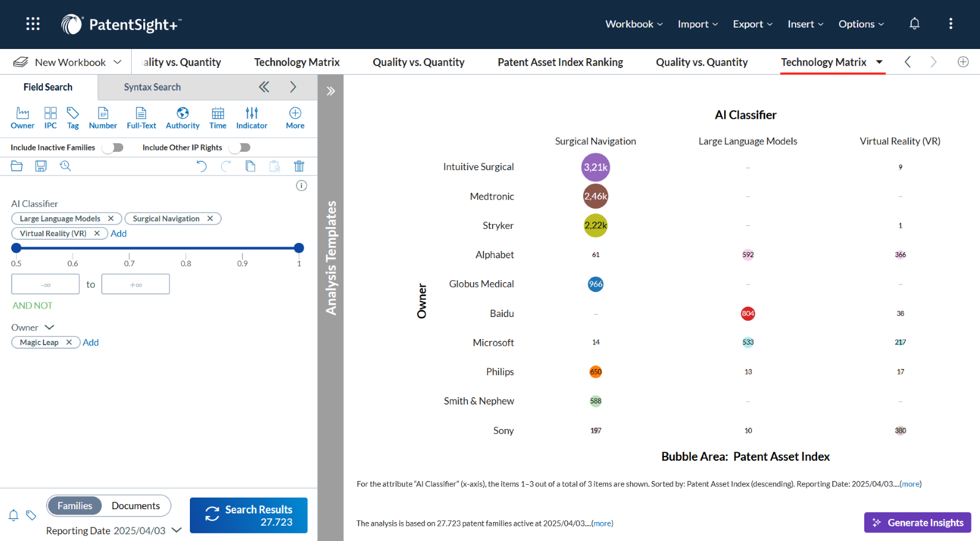Save the current search query
This screenshot has height=541, width=980.
[41, 166]
